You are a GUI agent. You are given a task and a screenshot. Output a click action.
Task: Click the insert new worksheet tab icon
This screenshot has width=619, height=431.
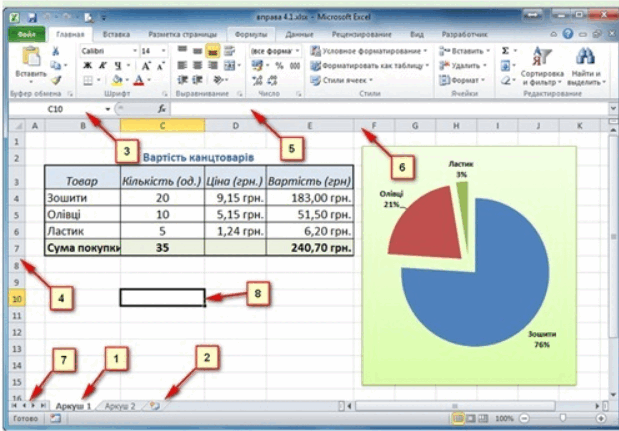[x=155, y=406]
